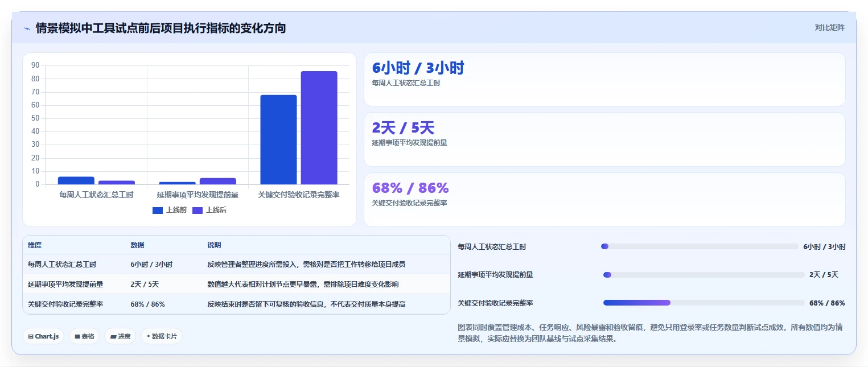Click the 数据 table column header
Viewport: 868px width, 367px height.
pyautogui.click(x=137, y=245)
